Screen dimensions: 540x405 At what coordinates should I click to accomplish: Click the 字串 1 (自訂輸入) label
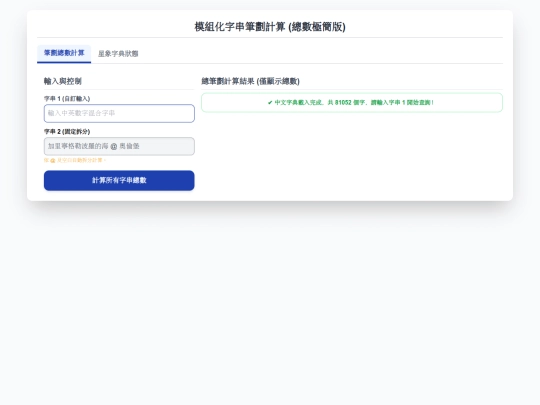coord(67,98)
